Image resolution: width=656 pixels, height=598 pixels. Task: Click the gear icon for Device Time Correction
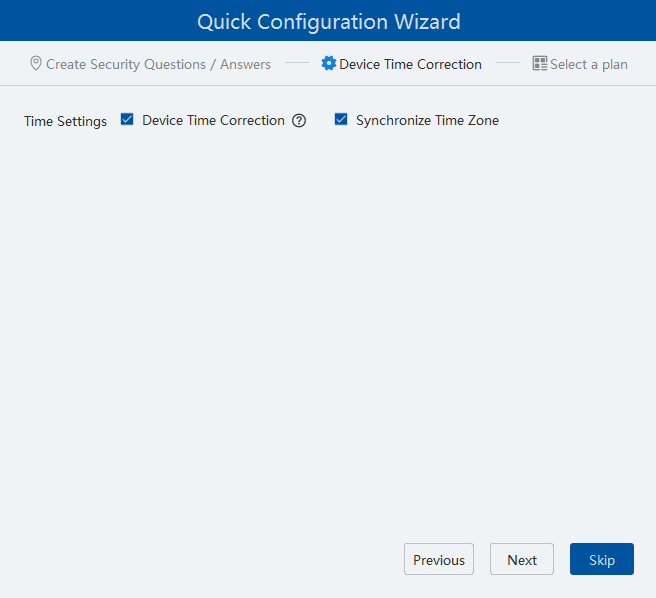(328, 64)
